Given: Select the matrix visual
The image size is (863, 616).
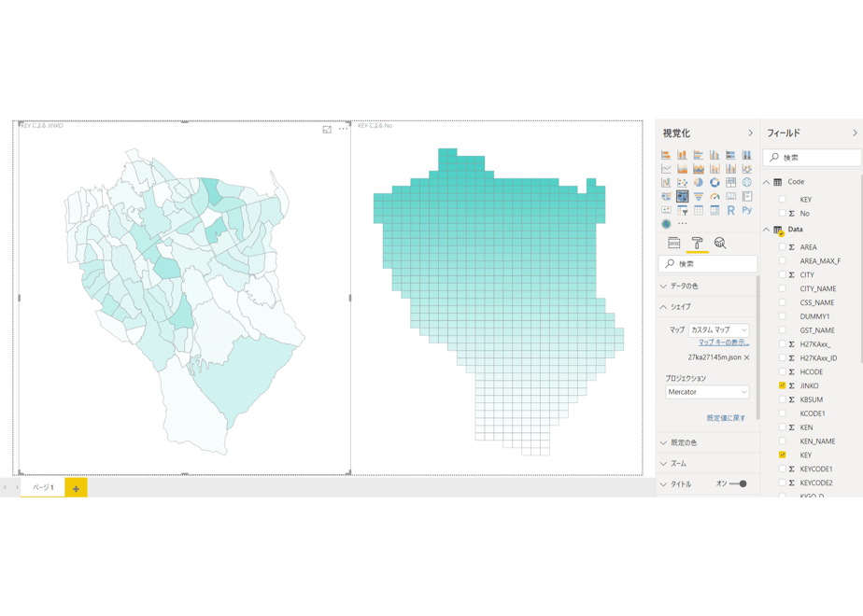Looking at the screenshot, I should pos(714,210).
